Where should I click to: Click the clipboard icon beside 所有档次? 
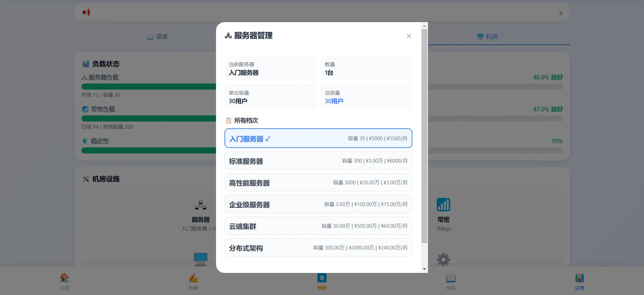coord(229,121)
